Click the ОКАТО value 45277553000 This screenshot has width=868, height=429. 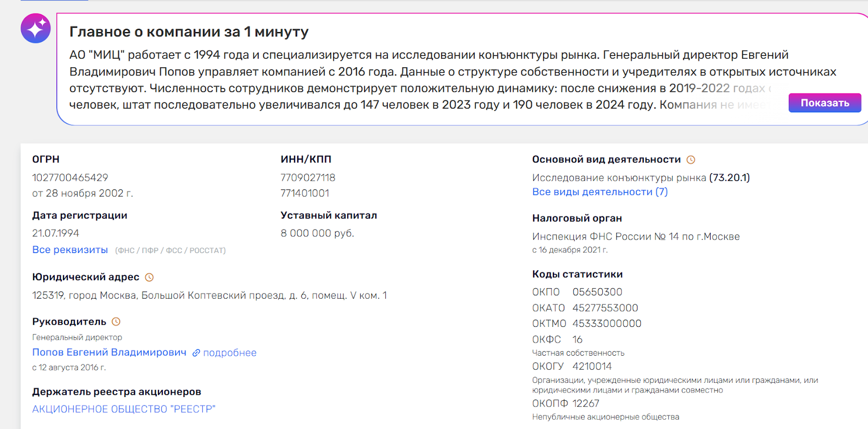click(605, 308)
